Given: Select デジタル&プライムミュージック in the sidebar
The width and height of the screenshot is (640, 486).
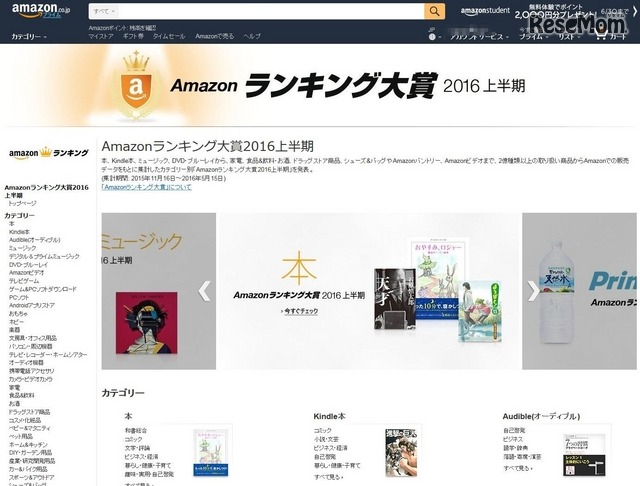Looking at the screenshot, I should (44, 256).
